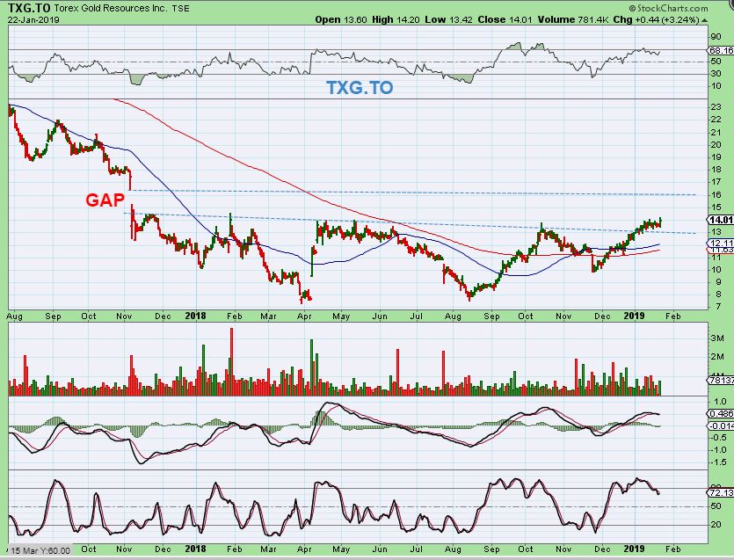Click 2019 on the bottom-most date axis
Viewport: 734px width, 560px height.
(x=635, y=549)
